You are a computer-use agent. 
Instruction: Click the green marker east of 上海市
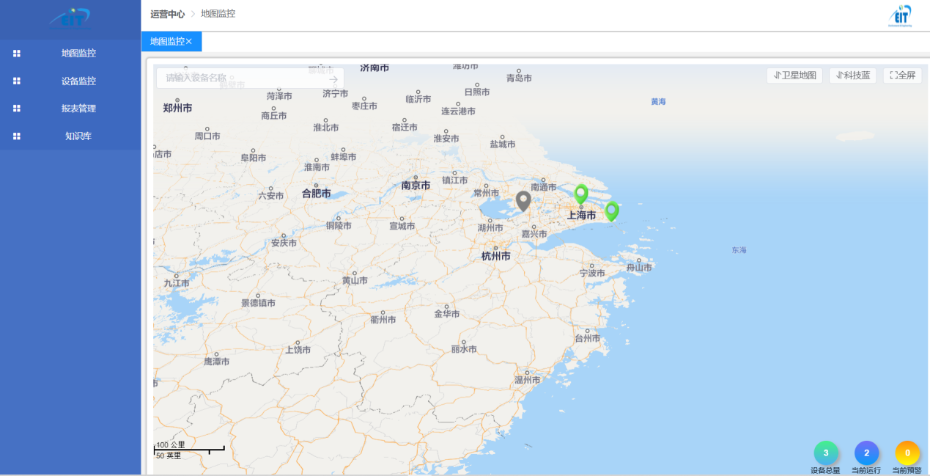tap(612, 211)
